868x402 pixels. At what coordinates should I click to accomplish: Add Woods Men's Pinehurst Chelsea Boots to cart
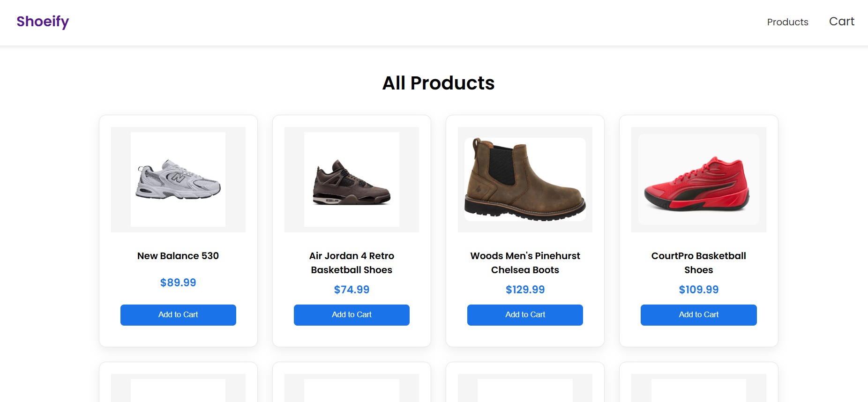(524, 314)
